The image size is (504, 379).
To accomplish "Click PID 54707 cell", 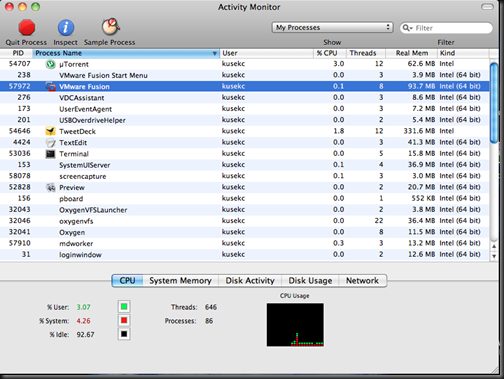I will 19,64.
